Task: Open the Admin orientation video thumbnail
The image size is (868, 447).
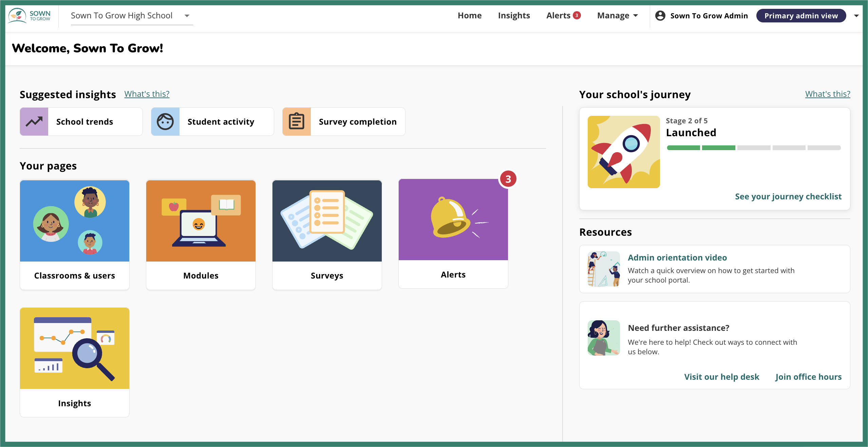Action: coord(604,269)
